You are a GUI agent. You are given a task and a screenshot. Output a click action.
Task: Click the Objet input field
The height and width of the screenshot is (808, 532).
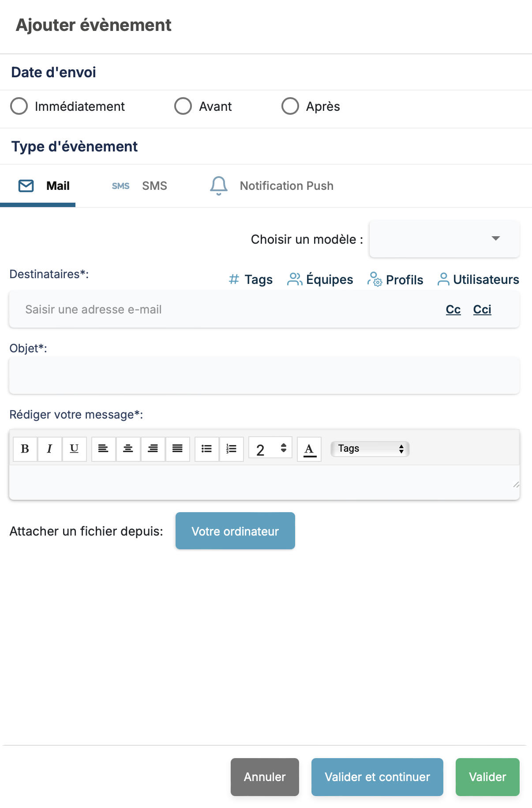pyautogui.click(x=264, y=375)
